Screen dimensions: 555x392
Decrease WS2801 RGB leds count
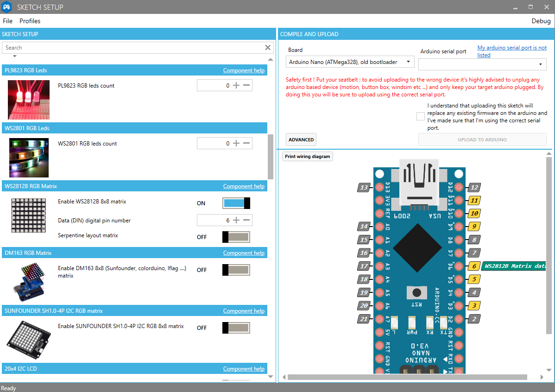(x=246, y=143)
